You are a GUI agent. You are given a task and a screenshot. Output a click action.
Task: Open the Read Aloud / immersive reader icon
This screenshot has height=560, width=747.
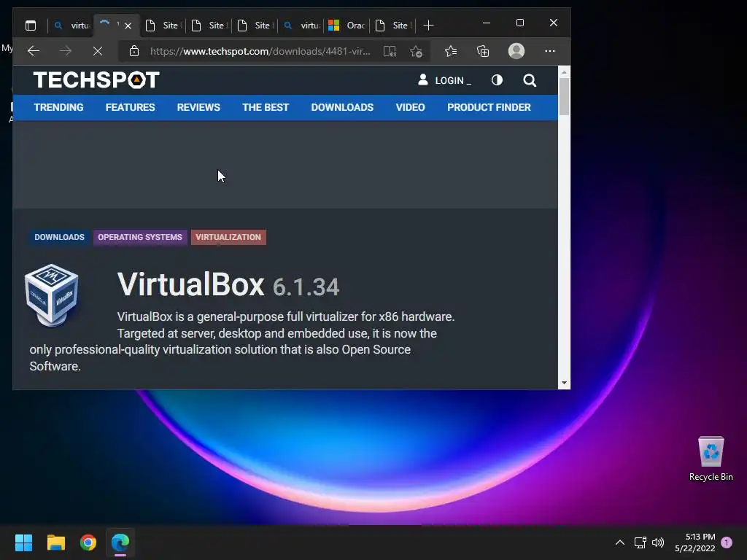(390, 51)
